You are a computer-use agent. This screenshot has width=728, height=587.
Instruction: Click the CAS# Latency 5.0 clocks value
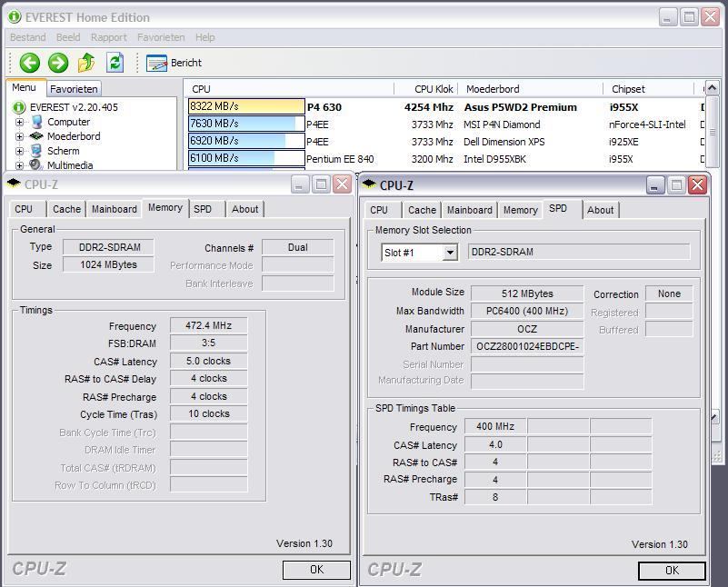pos(208,361)
